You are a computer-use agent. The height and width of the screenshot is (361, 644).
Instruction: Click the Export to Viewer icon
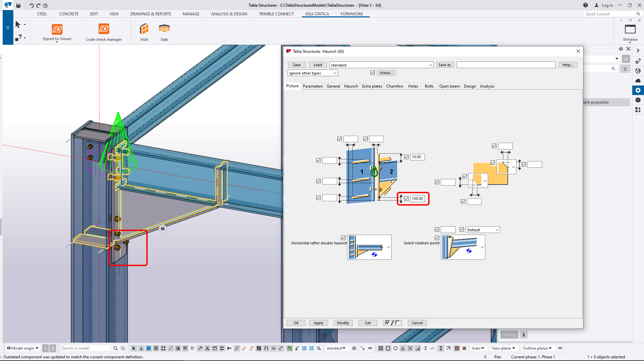coord(57,29)
